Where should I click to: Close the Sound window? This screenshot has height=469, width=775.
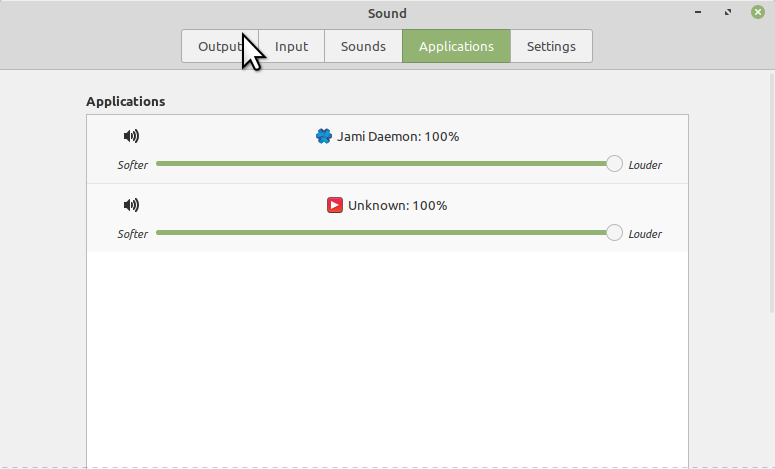pyautogui.click(x=758, y=12)
